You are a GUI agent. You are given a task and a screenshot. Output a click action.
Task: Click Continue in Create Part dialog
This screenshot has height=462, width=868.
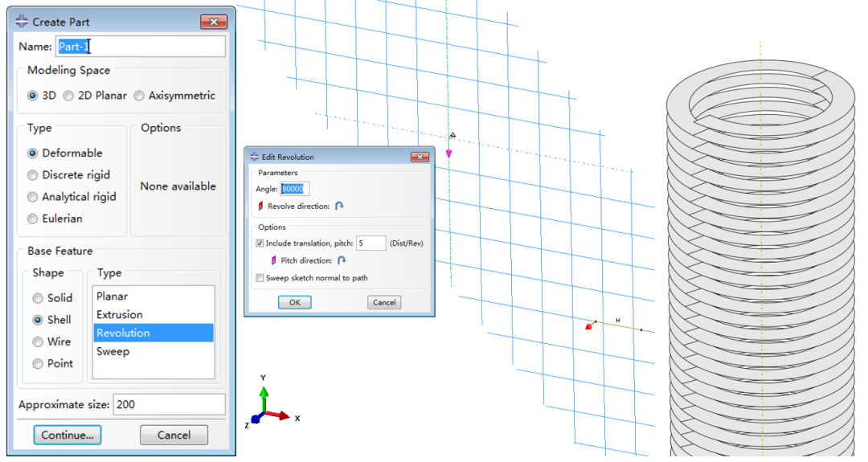67,435
